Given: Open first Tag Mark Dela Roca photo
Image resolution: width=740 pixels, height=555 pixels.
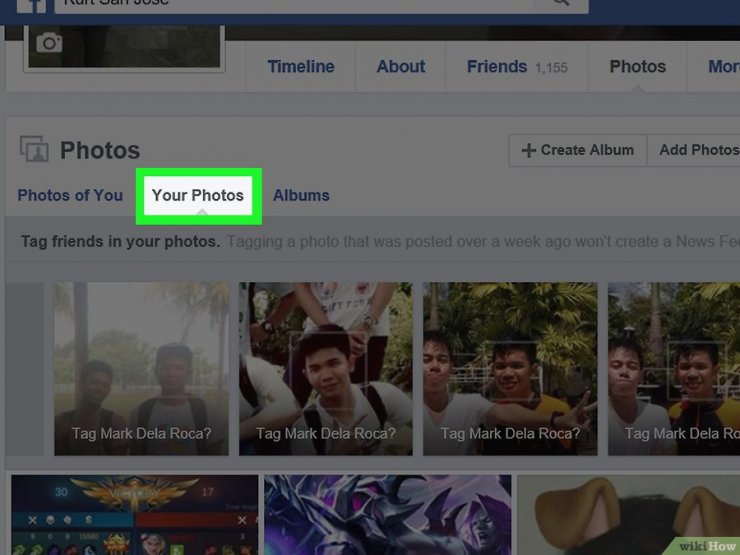Looking at the screenshot, I should (x=142, y=369).
